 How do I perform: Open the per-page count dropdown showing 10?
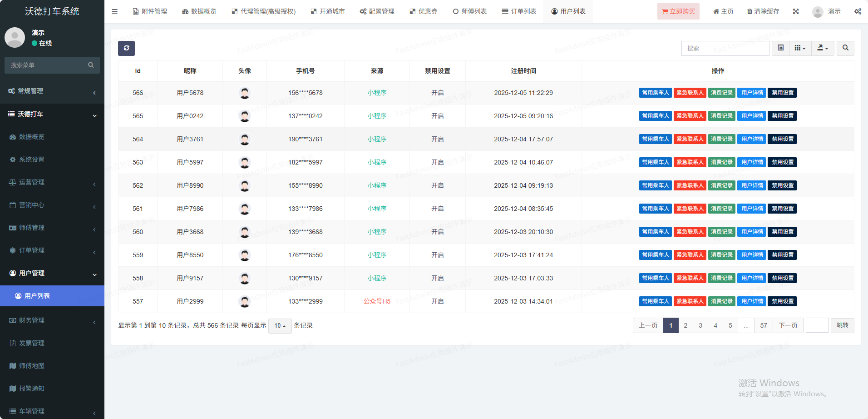click(280, 326)
